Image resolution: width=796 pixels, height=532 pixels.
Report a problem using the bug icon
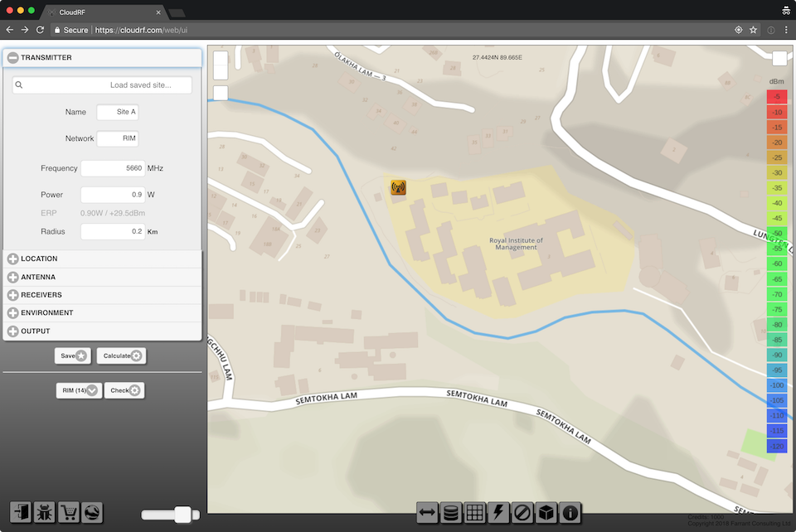point(45,512)
